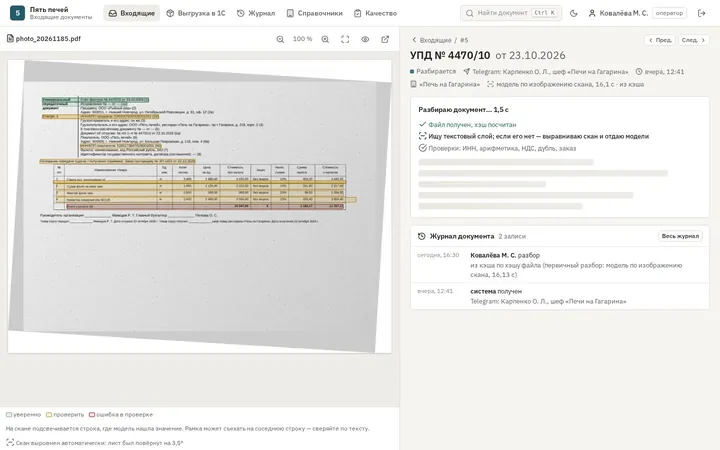
Task: Click the #5 breadcrumb item
Action: [x=464, y=40]
